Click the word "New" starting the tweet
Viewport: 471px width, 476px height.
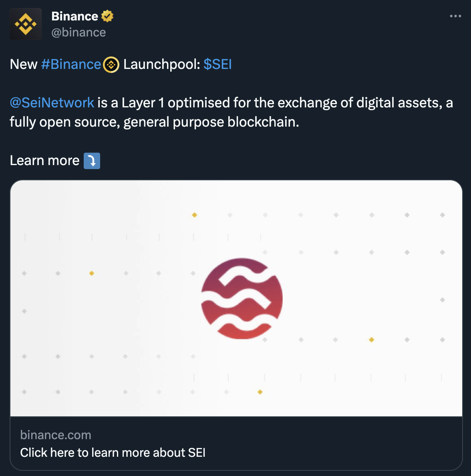click(x=24, y=64)
